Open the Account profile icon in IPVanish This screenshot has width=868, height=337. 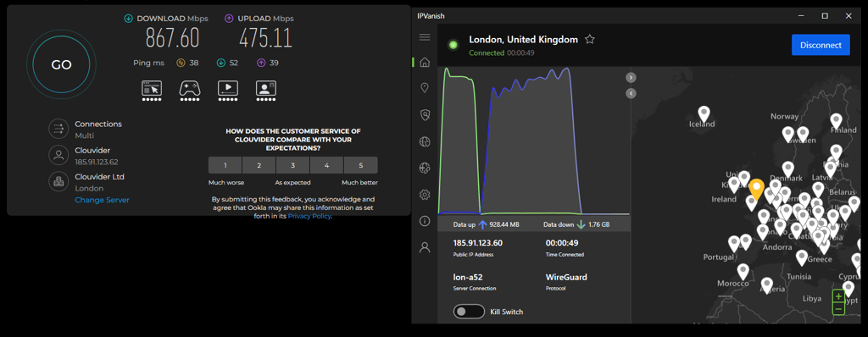(x=425, y=247)
